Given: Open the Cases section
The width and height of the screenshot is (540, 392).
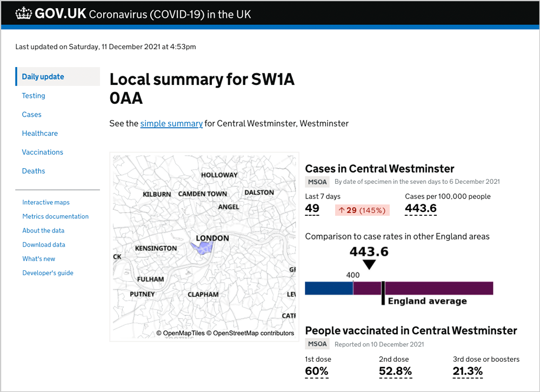Looking at the screenshot, I should (32, 115).
